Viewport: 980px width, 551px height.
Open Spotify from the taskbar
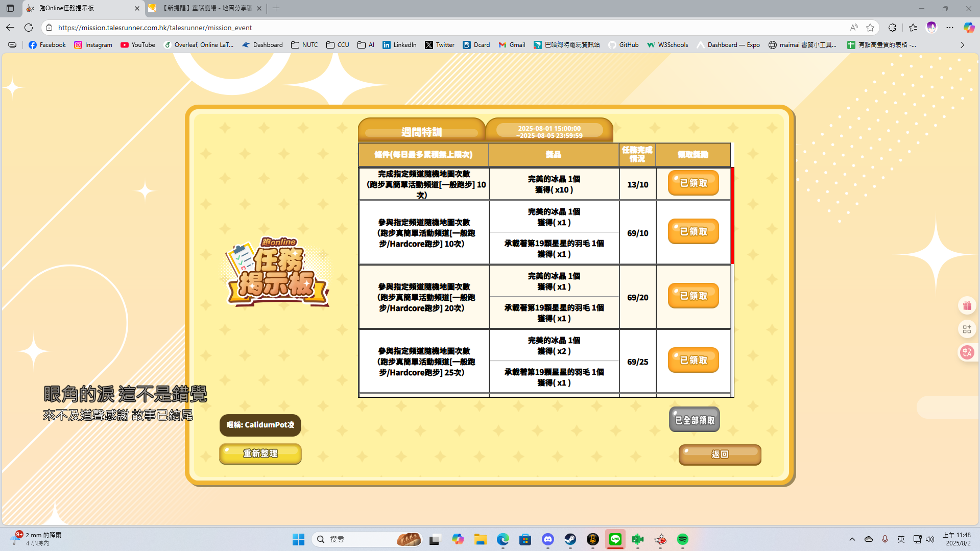[682, 539]
